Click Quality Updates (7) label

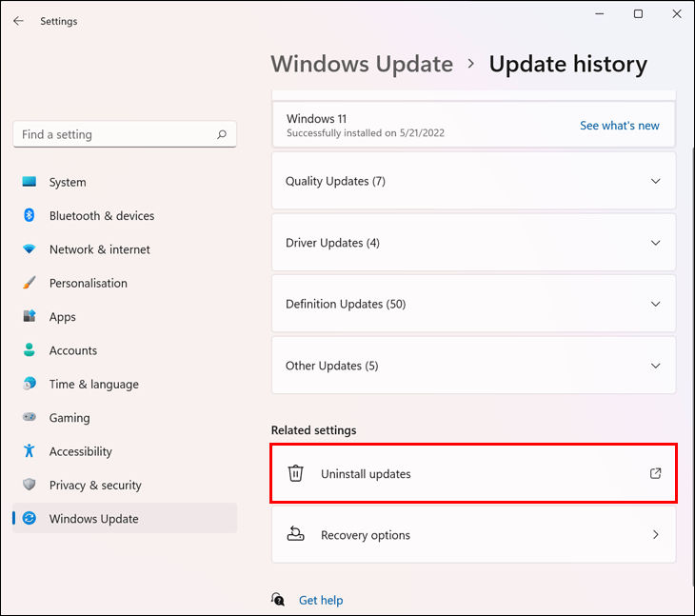point(335,181)
